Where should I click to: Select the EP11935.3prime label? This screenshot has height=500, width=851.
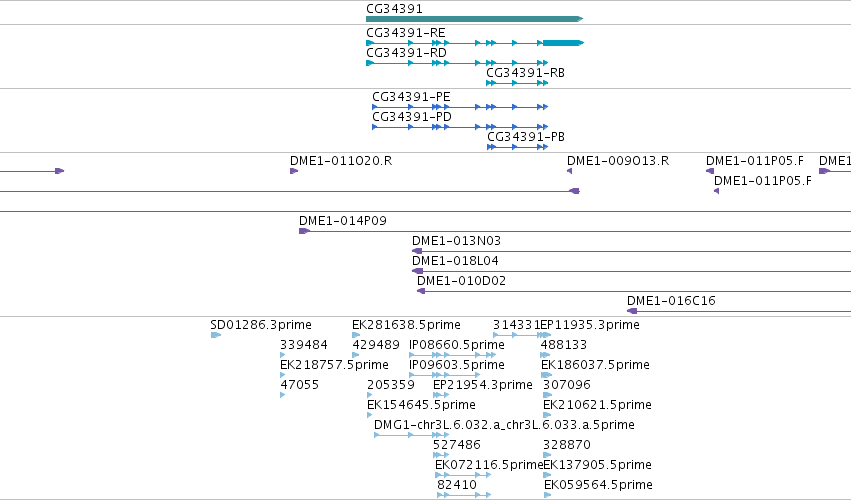tap(590, 325)
